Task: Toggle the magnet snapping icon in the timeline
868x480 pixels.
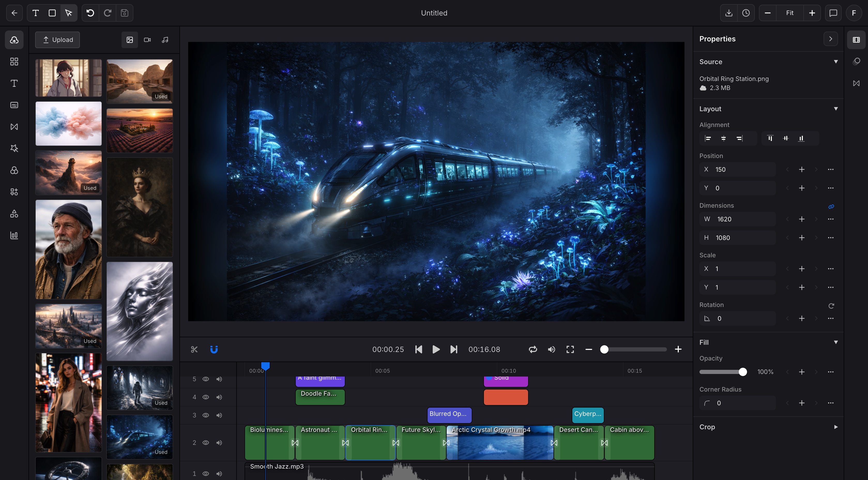Action: [214, 349]
